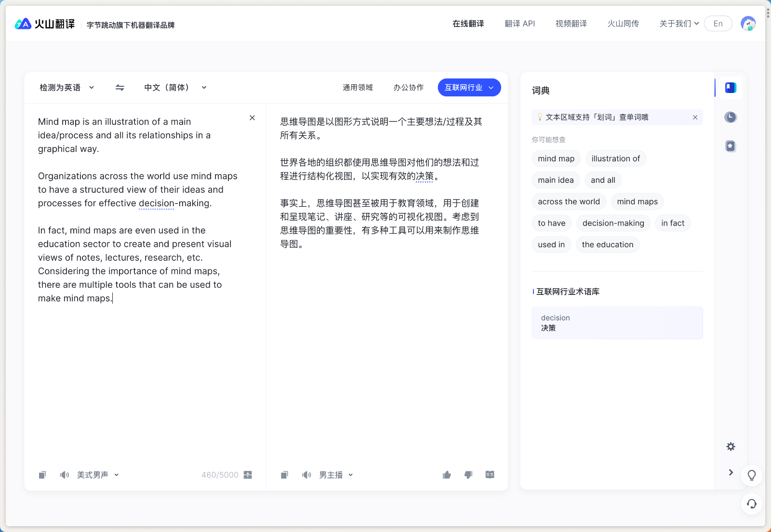Image resolution: width=771 pixels, height=532 pixels.
Task: Open the history clock icon in sidebar
Action: (731, 117)
